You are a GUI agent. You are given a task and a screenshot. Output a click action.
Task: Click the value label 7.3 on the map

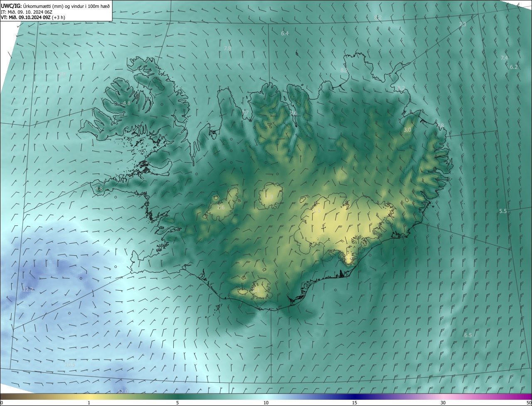click(x=463, y=24)
